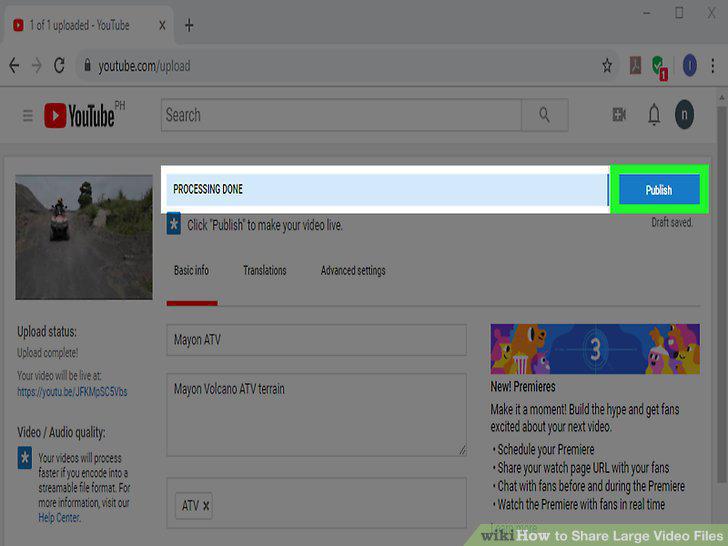Open the Chrome profile avatar
This screenshot has width=728, height=546.
(689, 65)
